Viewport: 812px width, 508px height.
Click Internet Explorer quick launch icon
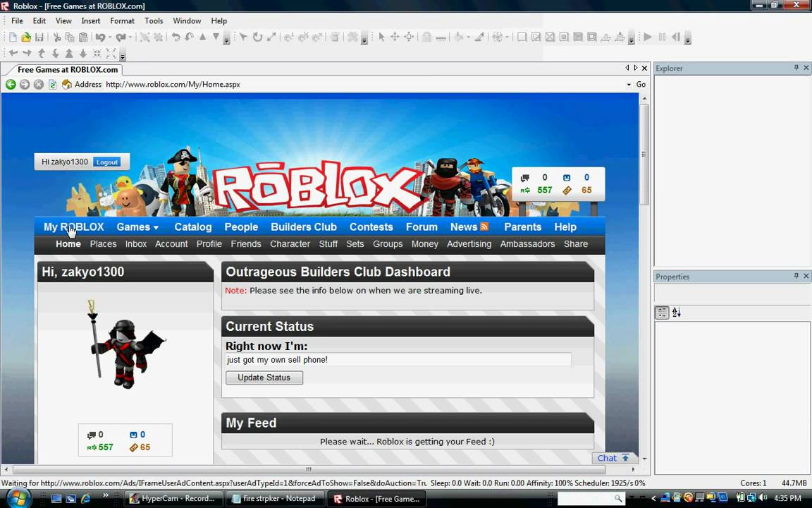click(x=85, y=499)
